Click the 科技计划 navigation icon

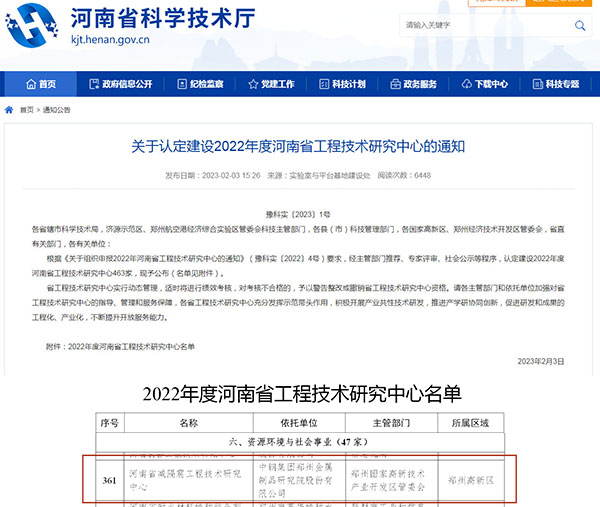coord(324,84)
